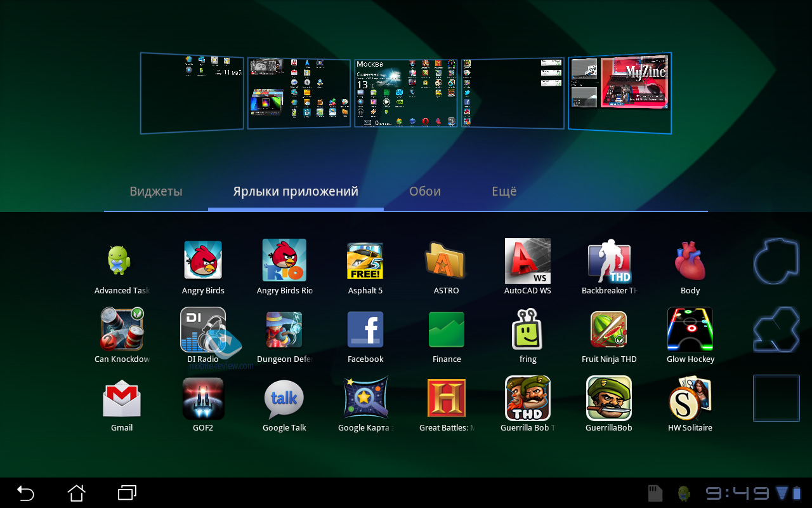Choose the Asphalt 5 app shortcut

point(365,260)
